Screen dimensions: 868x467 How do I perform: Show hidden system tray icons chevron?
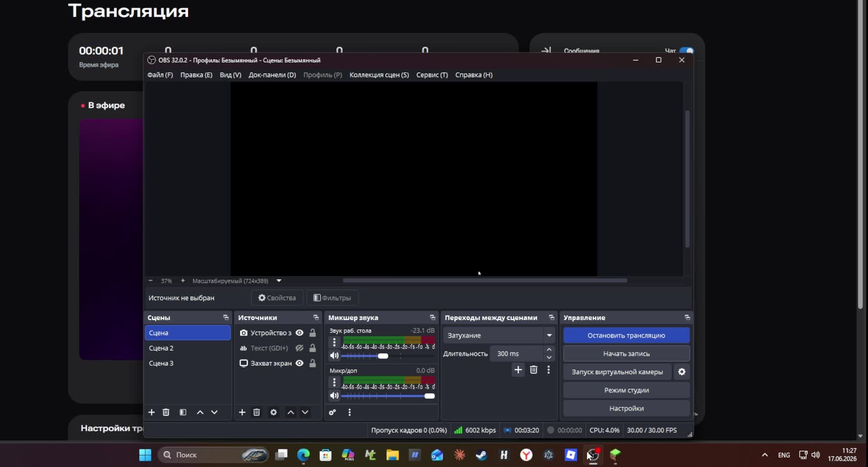coord(765,455)
